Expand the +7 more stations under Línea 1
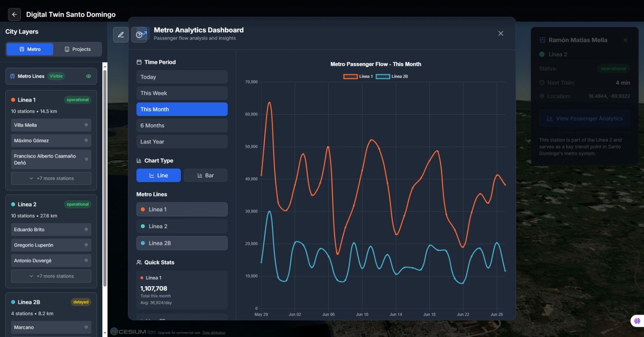644x337 pixels. (x=51, y=178)
